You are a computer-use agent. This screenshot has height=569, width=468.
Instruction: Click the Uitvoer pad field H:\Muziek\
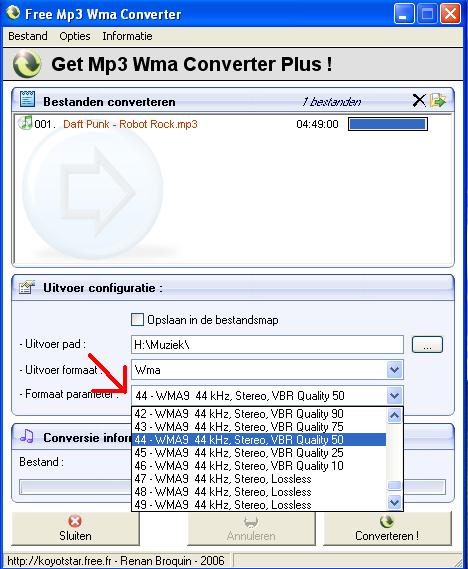pyautogui.click(x=267, y=344)
